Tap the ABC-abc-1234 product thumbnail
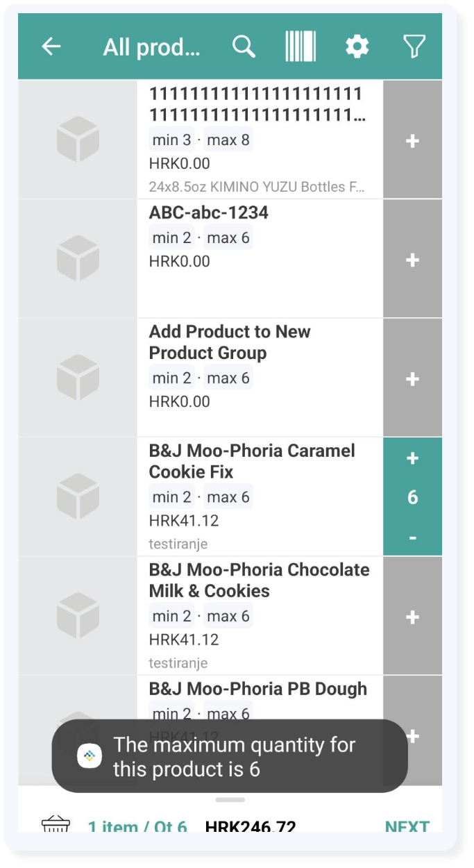Viewport: 474px width, 868px height. coord(78,258)
